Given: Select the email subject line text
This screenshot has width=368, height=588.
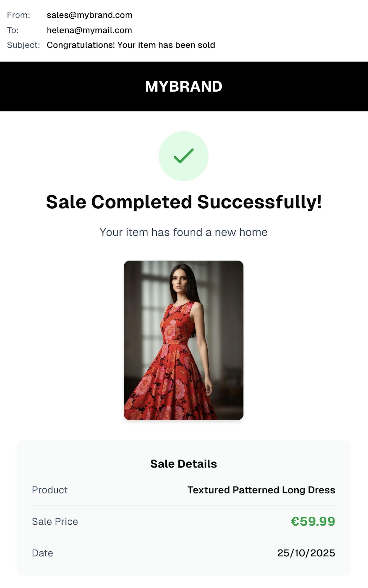Looking at the screenshot, I should point(131,45).
